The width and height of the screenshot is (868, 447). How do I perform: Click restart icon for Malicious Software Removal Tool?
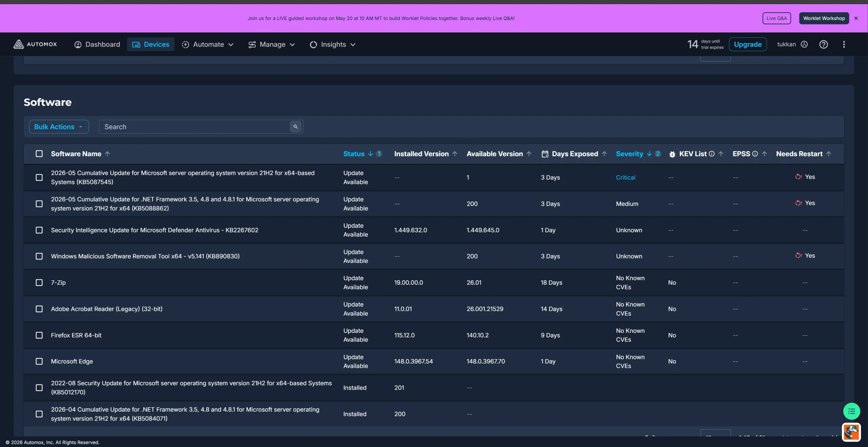pyautogui.click(x=798, y=256)
